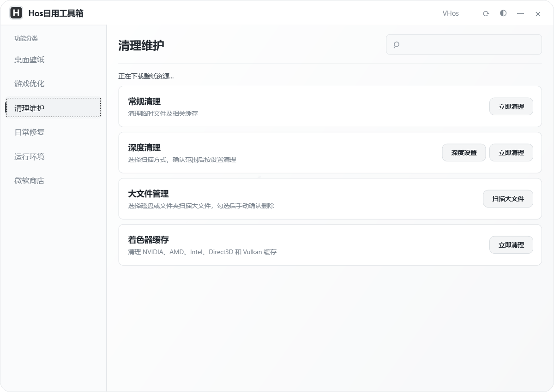This screenshot has width=554, height=392.
Task: Click the 大文件管理 card title
Action: [148, 194]
